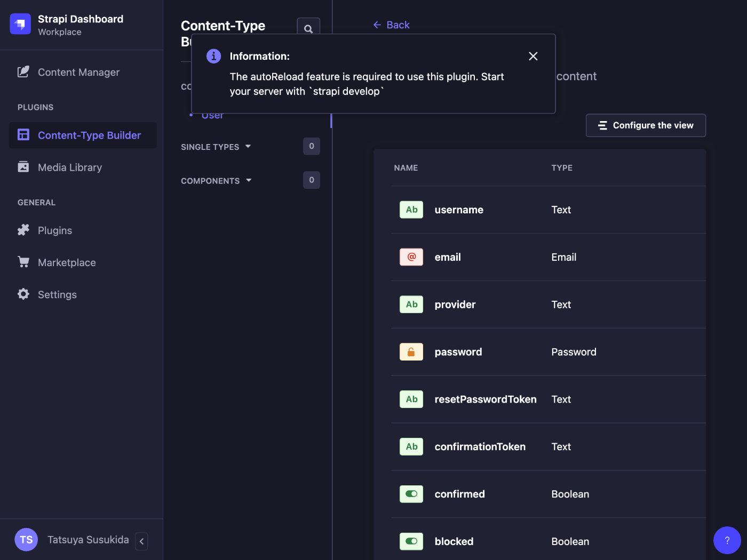Image resolution: width=747 pixels, height=560 pixels.
Task: Select Content-Type Builder menu item
Action: pyautogui.click(x=83, y=135)
